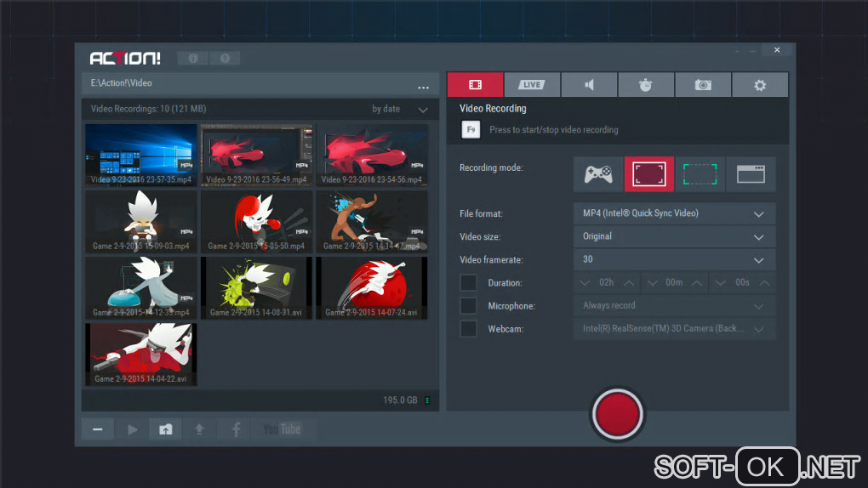Select thumbnail Game 2-9-2015 14-04-22.avi
868x488 pixels.
[141, 355]
